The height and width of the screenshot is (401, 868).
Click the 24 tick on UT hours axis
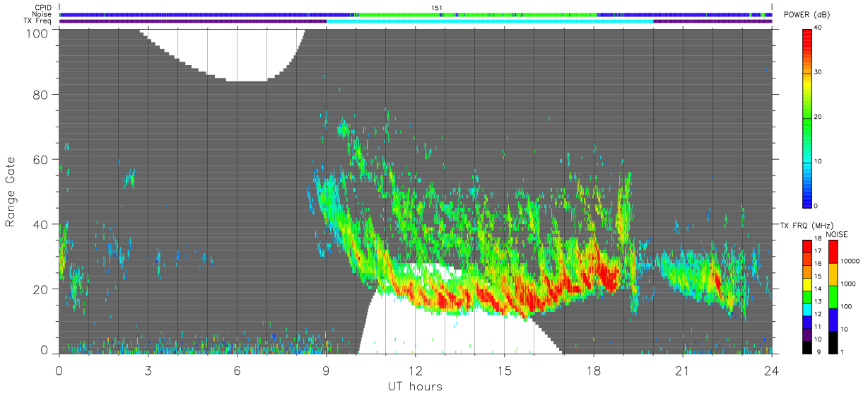(x=771, y=371)
